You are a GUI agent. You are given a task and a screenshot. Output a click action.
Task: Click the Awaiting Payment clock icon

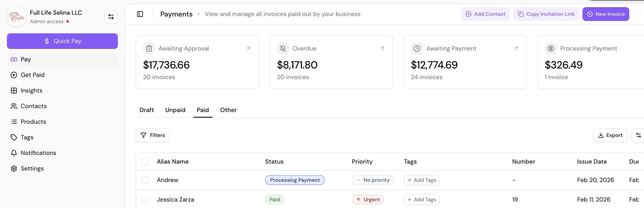(417, 49)
